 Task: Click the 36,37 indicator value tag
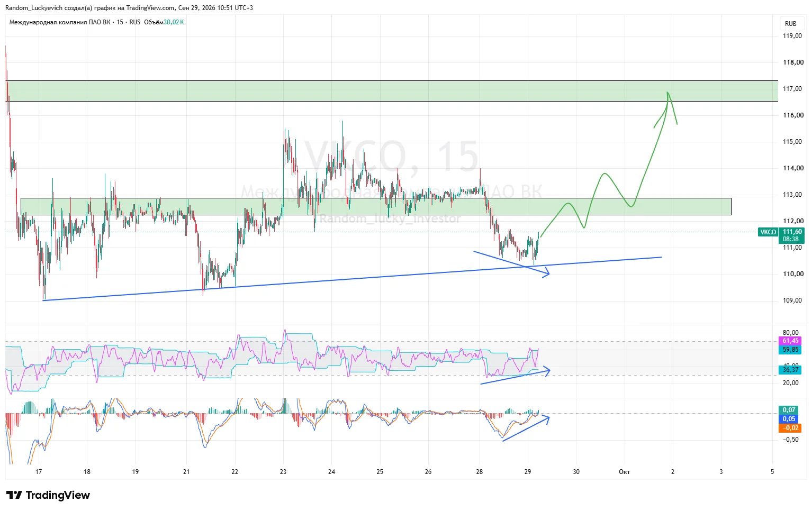[x=790, y=370]
